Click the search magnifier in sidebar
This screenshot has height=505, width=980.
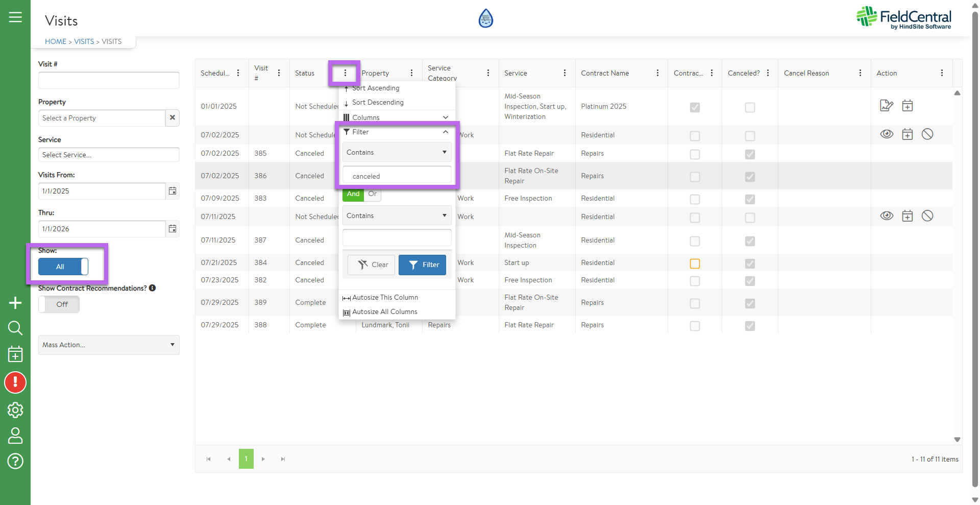[15, 328]
